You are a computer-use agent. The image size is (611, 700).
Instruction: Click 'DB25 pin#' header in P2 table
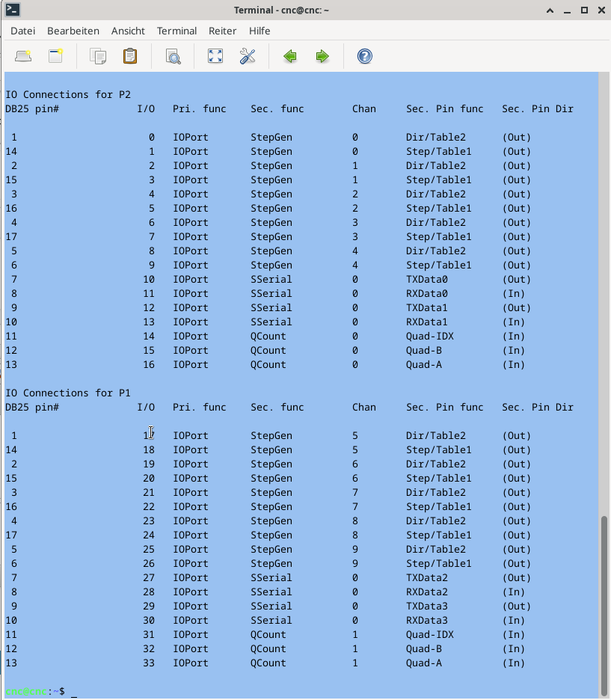tap(32, 109)
